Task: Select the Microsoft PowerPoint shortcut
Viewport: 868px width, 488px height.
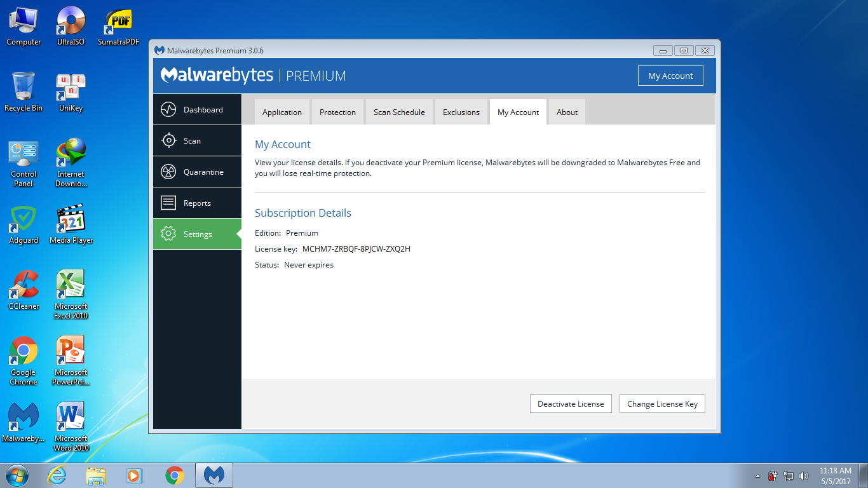Action: click(x=71, y=361)
